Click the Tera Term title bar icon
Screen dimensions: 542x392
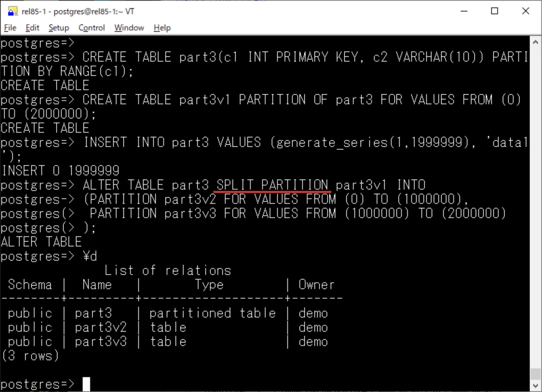click(x=12, y=12)
